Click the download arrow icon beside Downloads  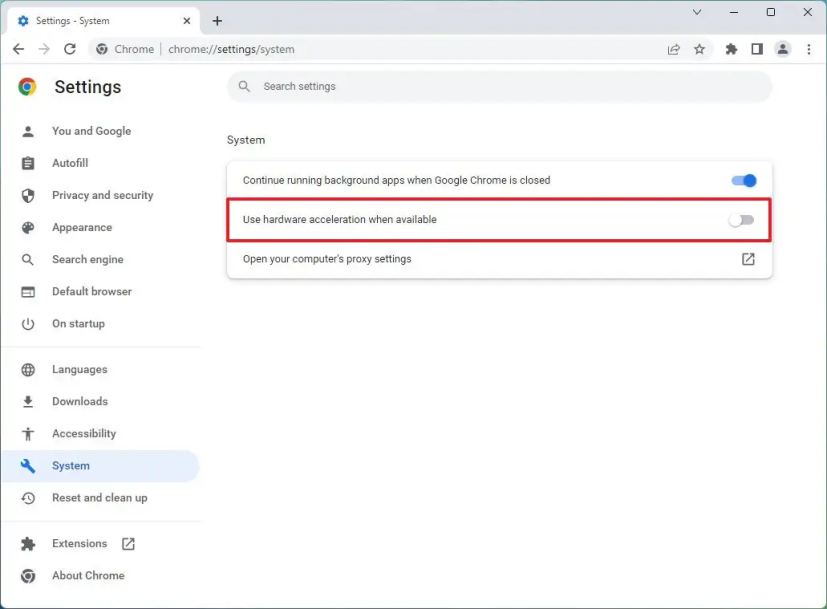click(28, 402)
